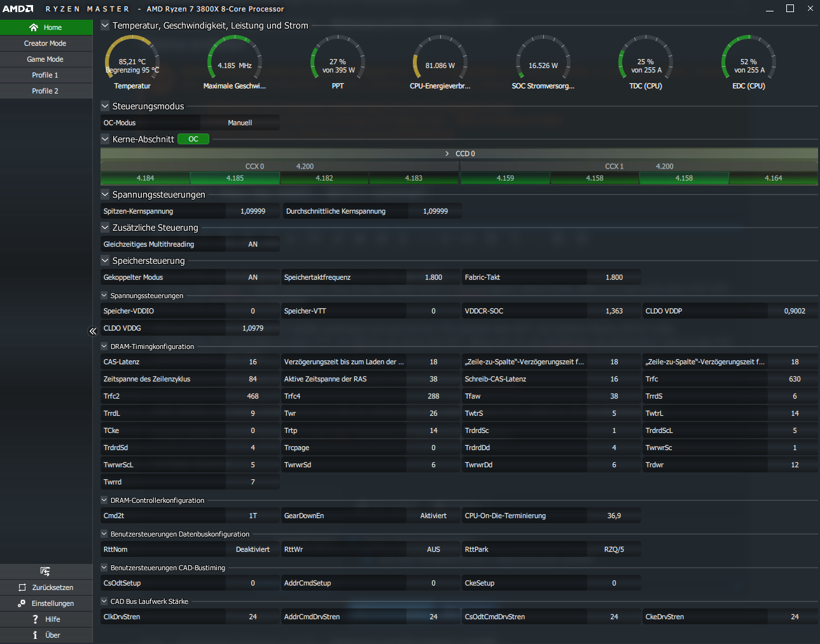The height and width of the screenshot is (644, 820).
Task: Click the CCX 1 4.200 header
Action: coord(639,166)
